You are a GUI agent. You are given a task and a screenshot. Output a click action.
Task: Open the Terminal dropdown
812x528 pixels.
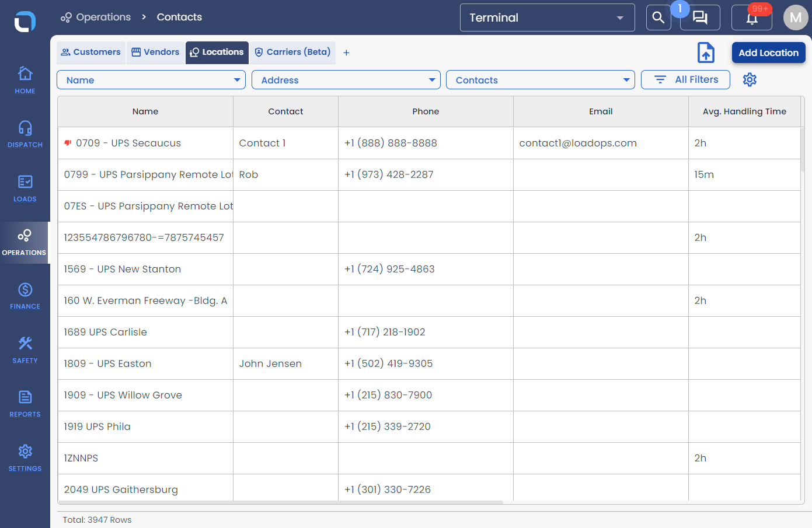click(548, 18)
